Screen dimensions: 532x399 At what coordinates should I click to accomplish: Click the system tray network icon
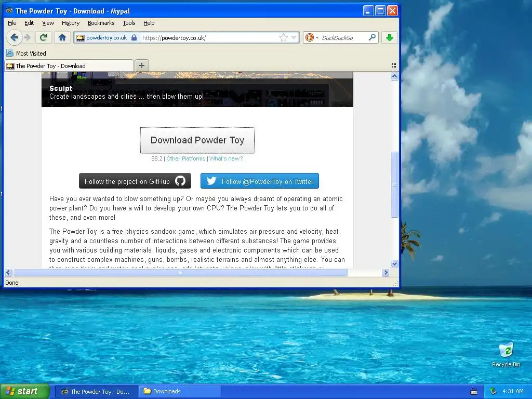point(494,392)
